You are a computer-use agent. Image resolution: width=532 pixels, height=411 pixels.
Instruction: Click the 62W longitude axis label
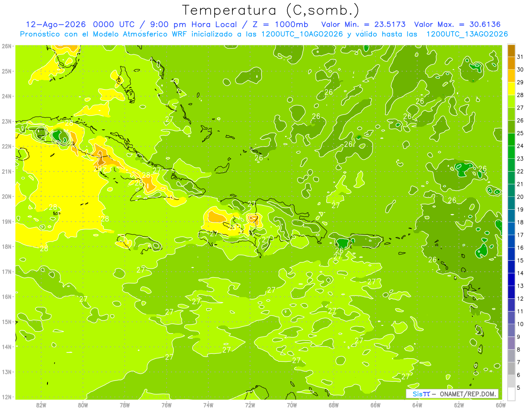click(459, 405)
